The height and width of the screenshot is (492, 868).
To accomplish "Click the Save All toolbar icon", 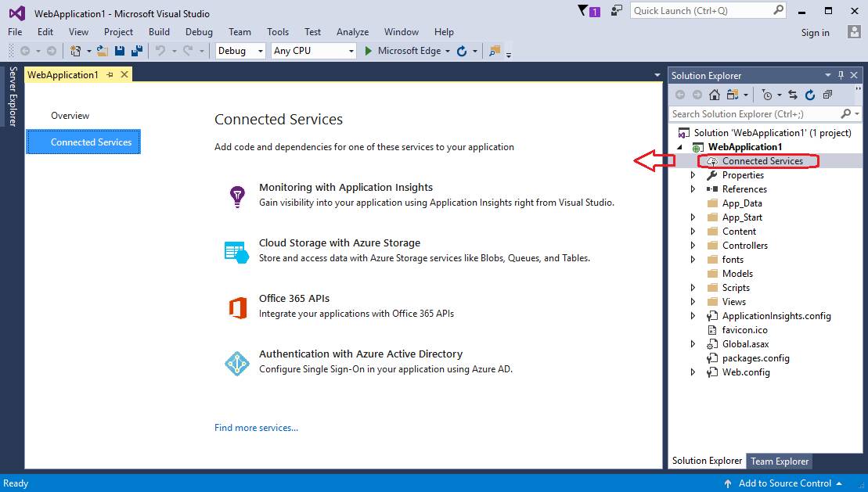I will click(x=135, y=51).
